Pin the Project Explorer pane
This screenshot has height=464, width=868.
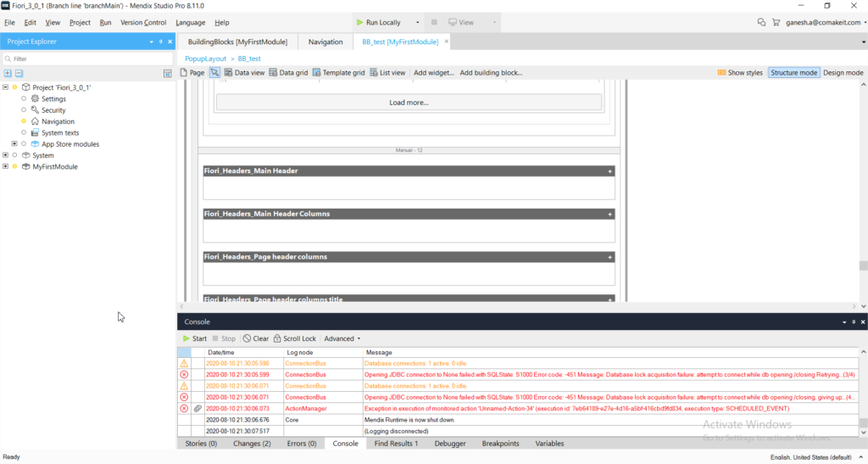160,42
